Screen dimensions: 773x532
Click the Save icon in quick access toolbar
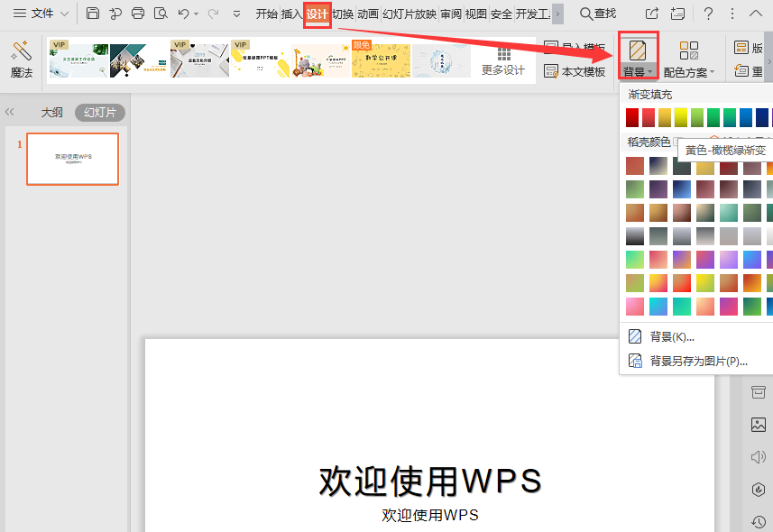93,14
